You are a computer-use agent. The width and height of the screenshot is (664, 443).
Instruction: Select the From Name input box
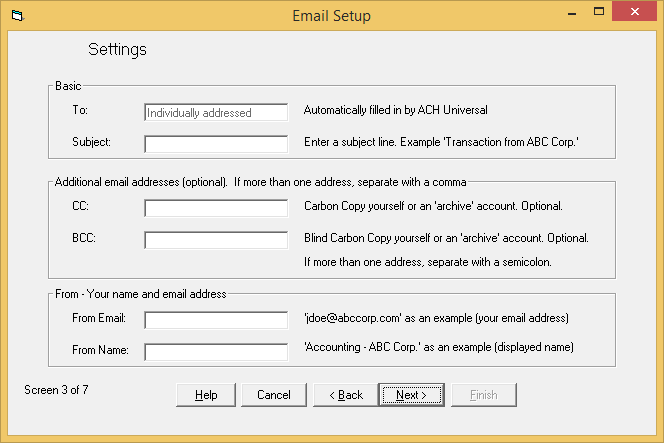tap(216, 352)
